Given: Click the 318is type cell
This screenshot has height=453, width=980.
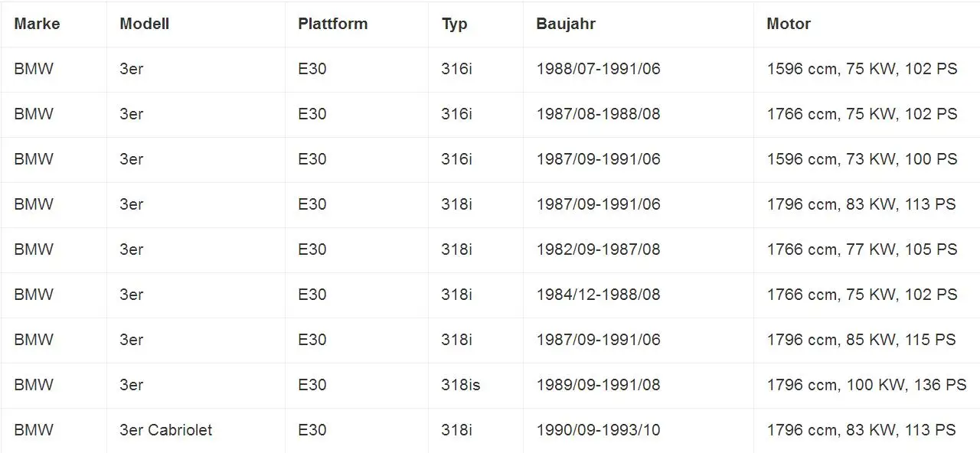Looking at the screenshot, I should point(461,385).
